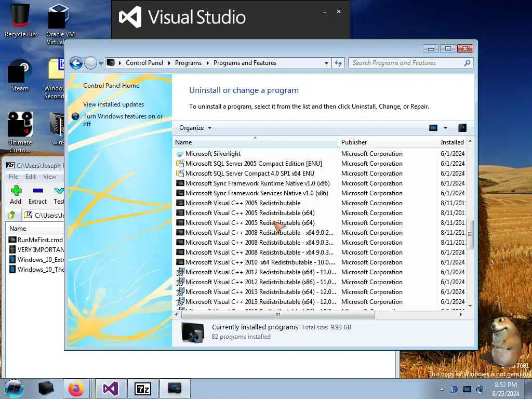This screenshot has width=532, height=399.
Task: Click the Oracle VM VirtualBox desktop icon
Action: (59, 24)
